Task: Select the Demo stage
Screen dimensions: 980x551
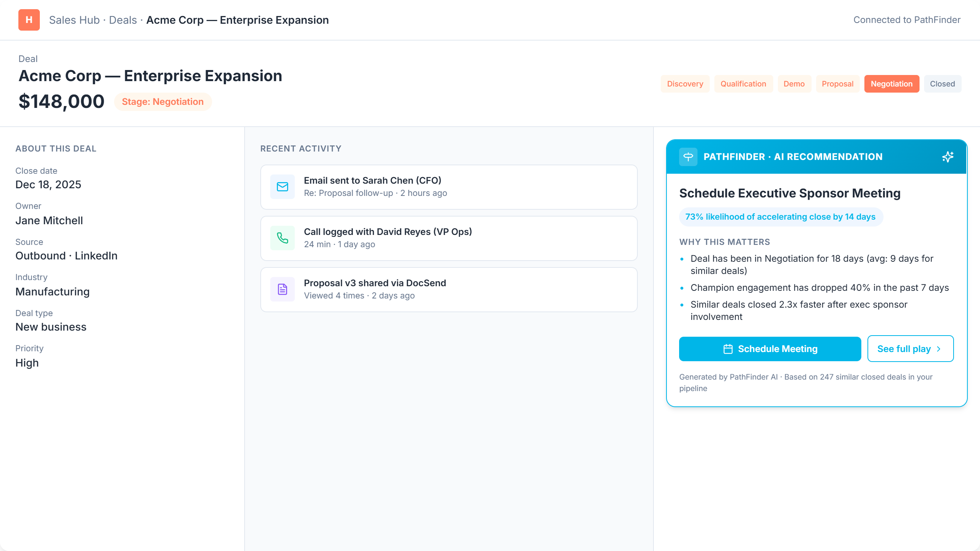Action: (794, 84)
